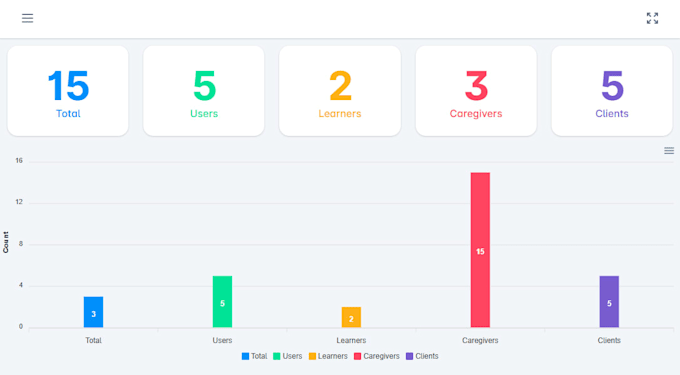Toggle the Total series in legend

(255, 356)
